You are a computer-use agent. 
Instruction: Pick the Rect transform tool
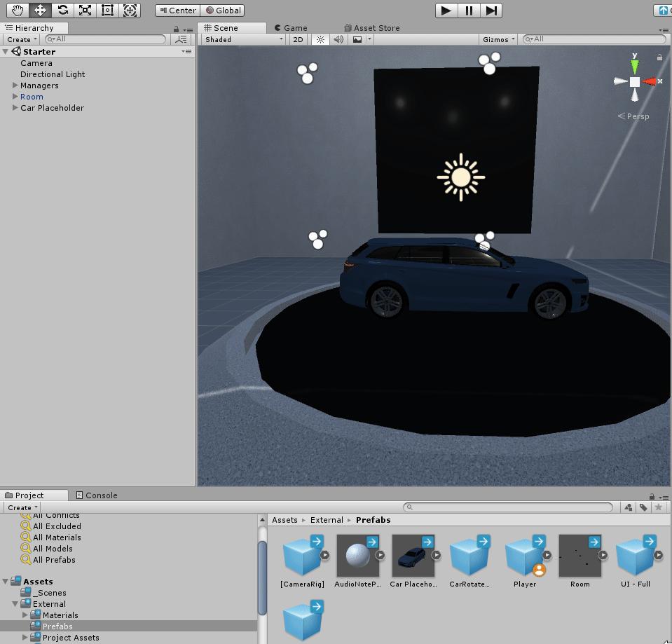pyautogui.click(x=107, y=11)
